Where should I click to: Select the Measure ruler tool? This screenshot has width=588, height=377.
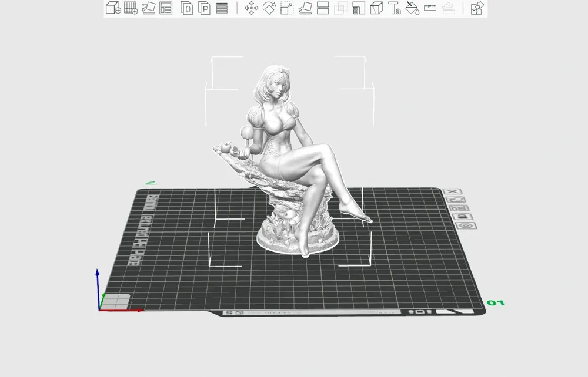tap(430, 8)
